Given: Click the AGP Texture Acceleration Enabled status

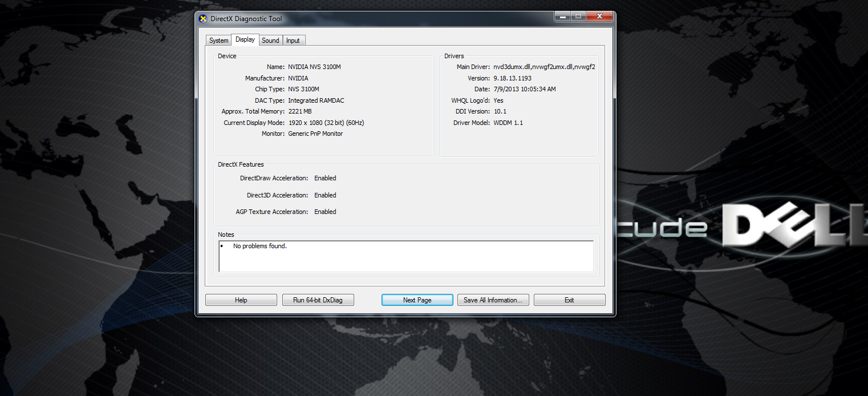Looking at the screenshot, I should click(325, 212).
